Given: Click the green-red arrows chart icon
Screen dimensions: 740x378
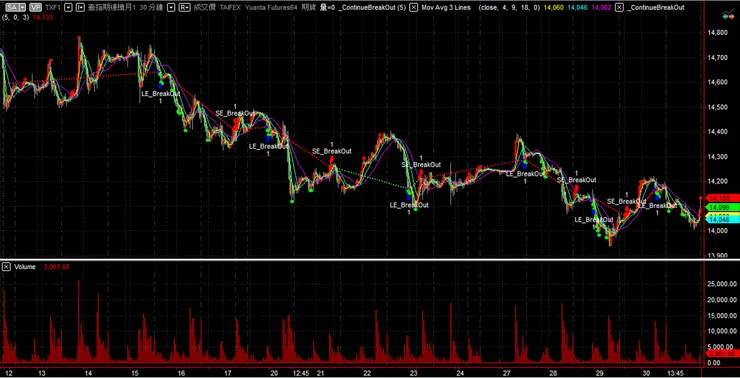Looking at the screenshot, I should 727,15.
